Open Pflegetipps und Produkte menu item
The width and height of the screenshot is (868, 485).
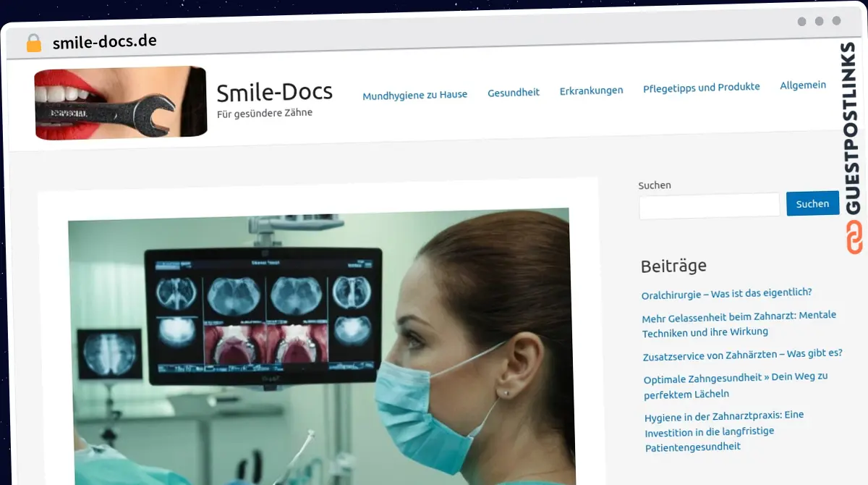tap(701, 87)
